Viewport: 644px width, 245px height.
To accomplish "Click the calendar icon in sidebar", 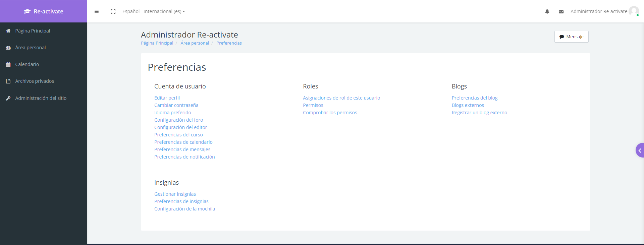I will [x=8, y=64].
